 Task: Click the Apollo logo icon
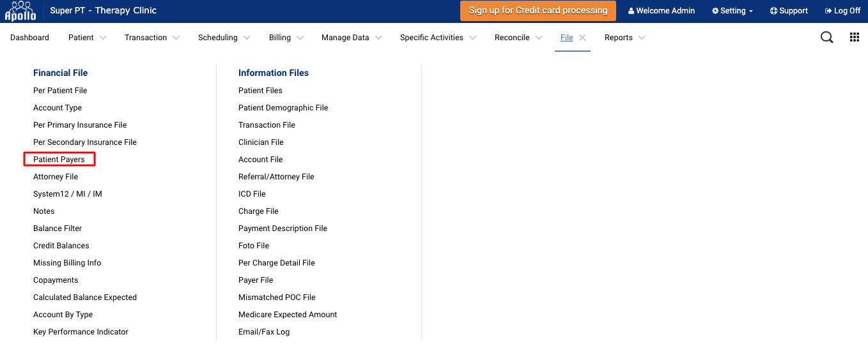pyautogui.click(x=20, y=11)
